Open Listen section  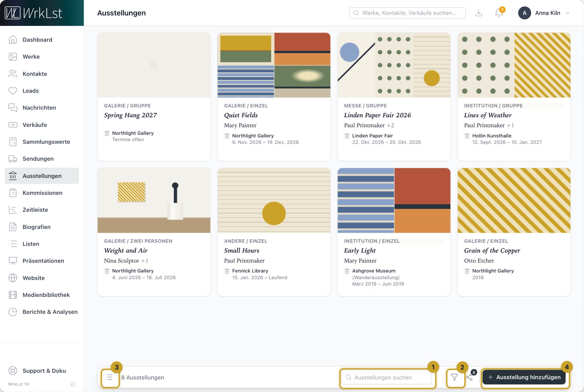coord(42,244)
